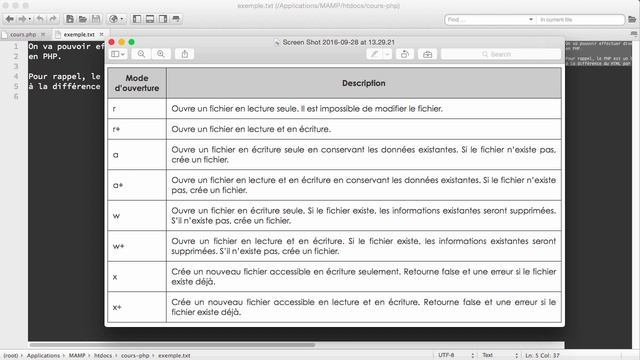Zoom in using Preview's magnifier plus
The width and height of the screenshot is (640, 360).
(161, 54)
